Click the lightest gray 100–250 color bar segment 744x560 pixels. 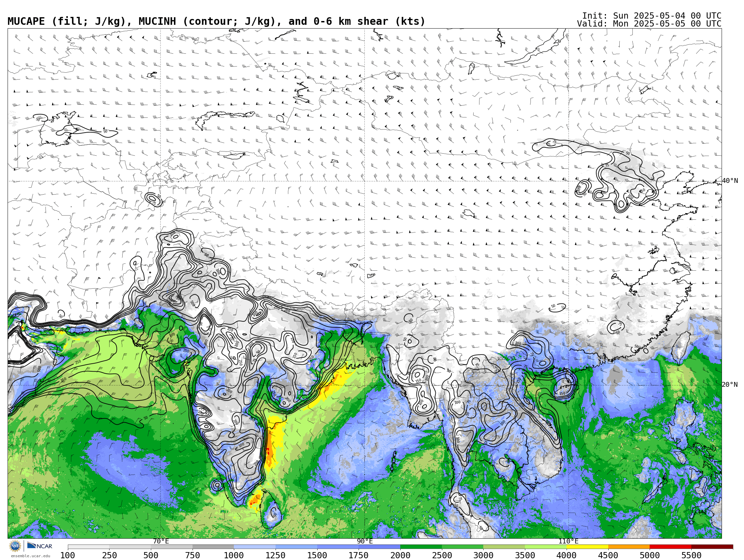pyautogui.click(x=89, y=547)
